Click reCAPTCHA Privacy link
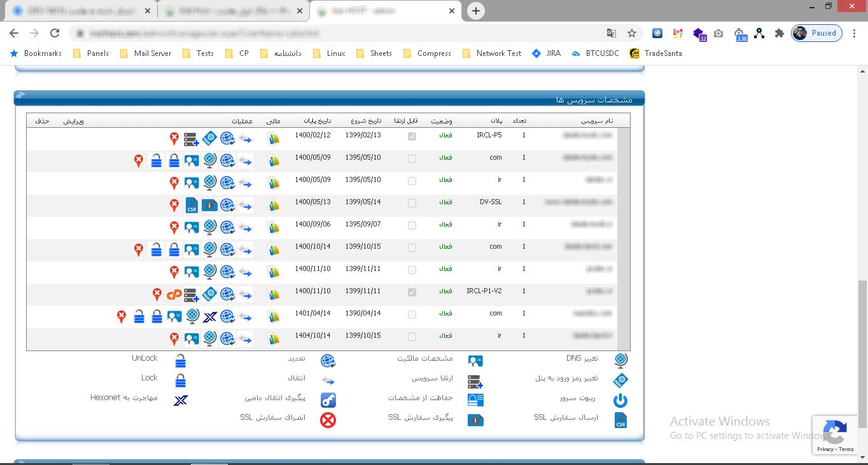The image size is (868, 465). (825, 449)
